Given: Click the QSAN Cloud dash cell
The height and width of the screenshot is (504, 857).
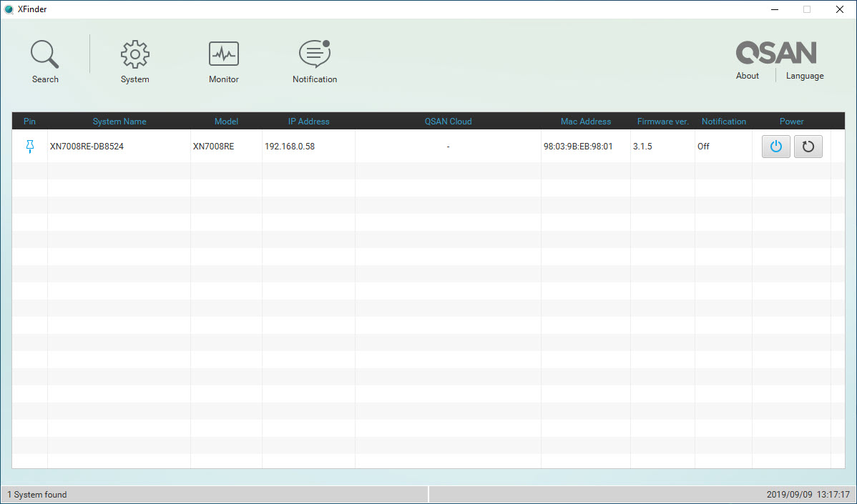Looking at the screenshot, I should coord(449,147).
